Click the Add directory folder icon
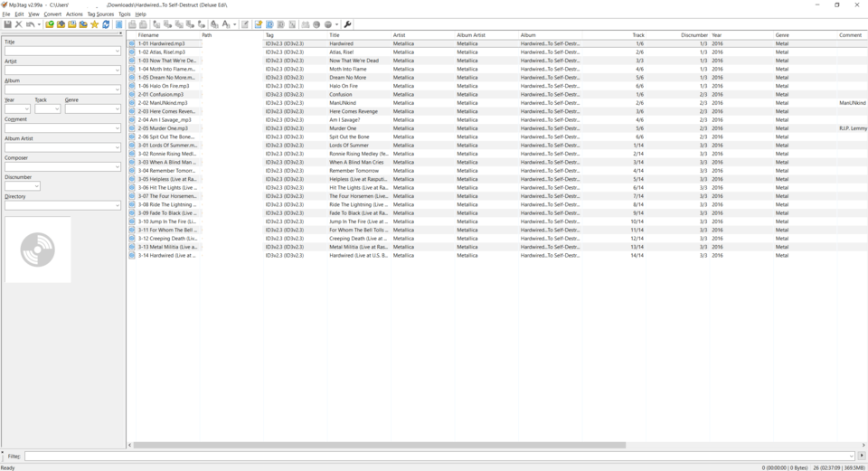Screen dimensions: 868x471 61,24
